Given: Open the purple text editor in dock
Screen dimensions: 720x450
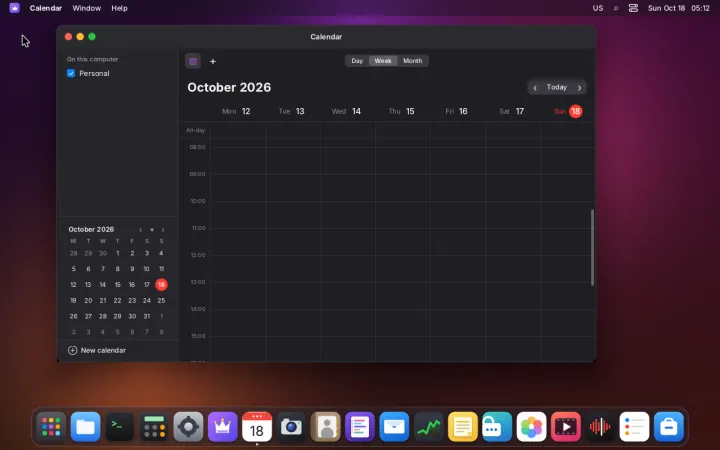Looking at the screenshot, I should (x=360, y=427).
